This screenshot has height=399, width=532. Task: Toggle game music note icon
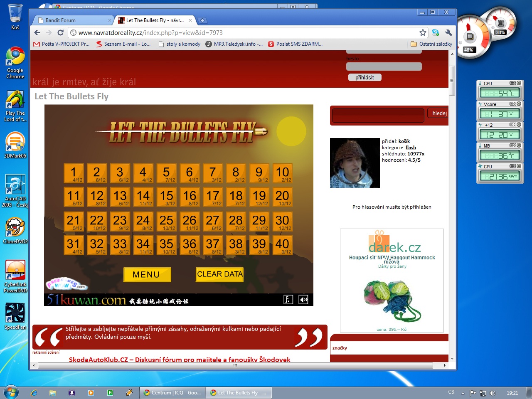(288, 300)
